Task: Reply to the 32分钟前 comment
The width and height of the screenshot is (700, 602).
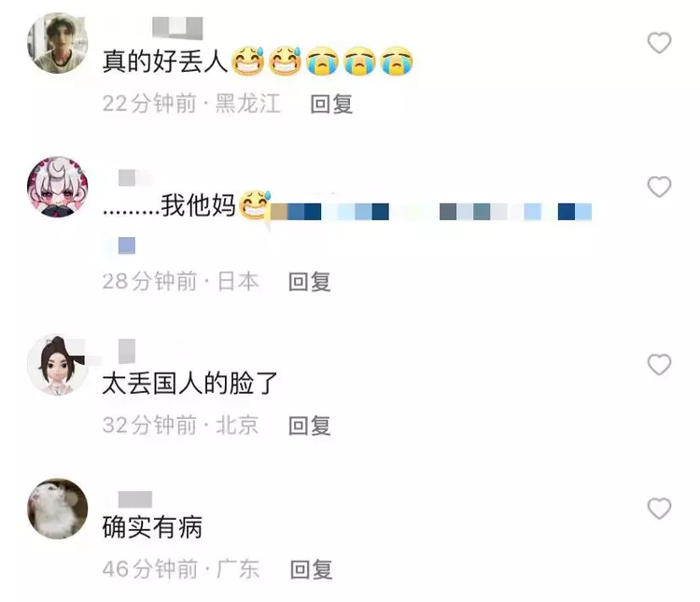Action: (x=309, y=426)
